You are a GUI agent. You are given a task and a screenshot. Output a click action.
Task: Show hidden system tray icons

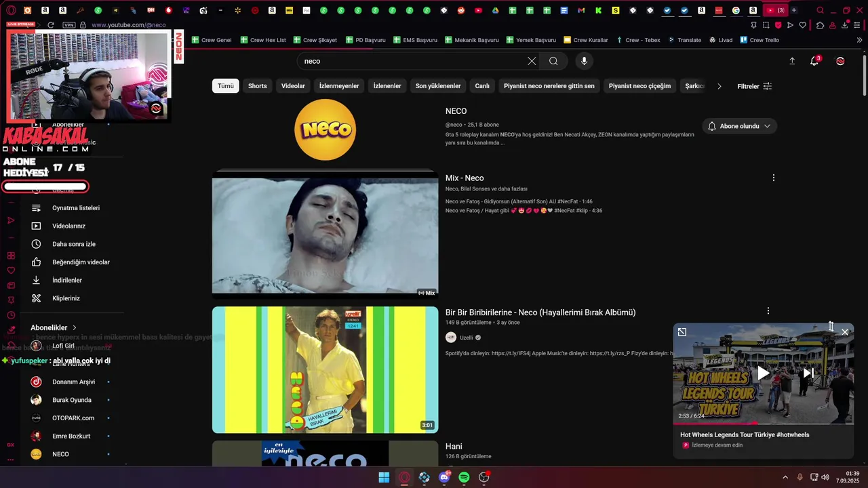[785, 477]
